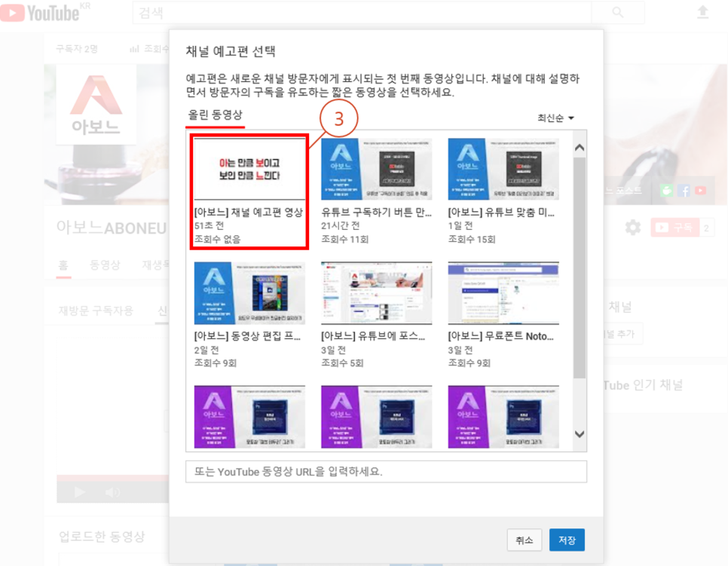
Task: Click the 저장 button
Action: (567, 540)
